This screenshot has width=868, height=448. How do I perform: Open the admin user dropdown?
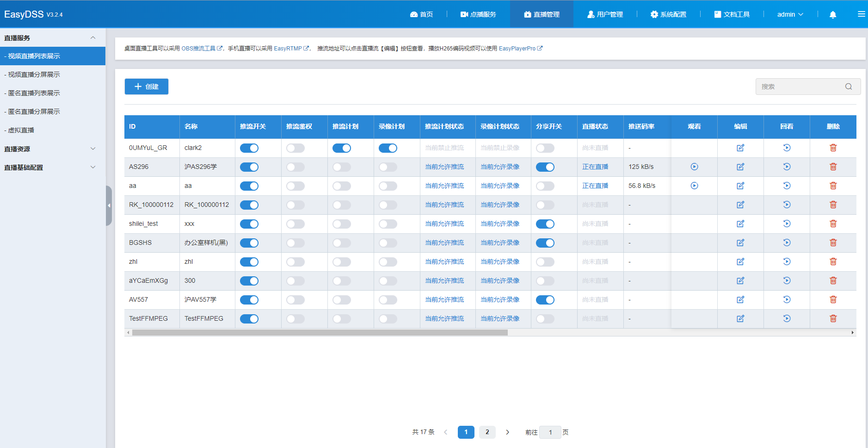click(x=790, y=14)
